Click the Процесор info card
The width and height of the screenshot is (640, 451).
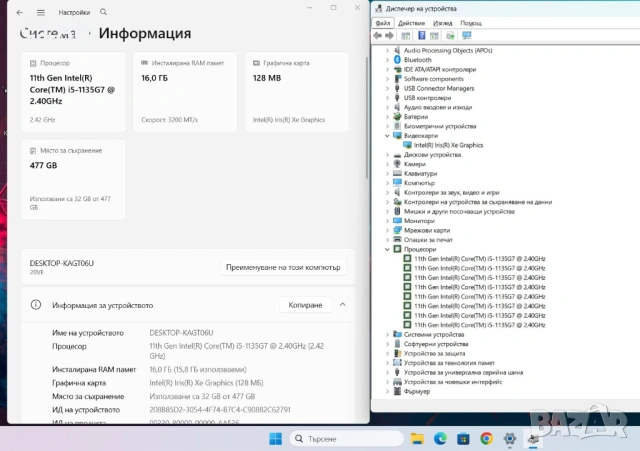point(73,92)
